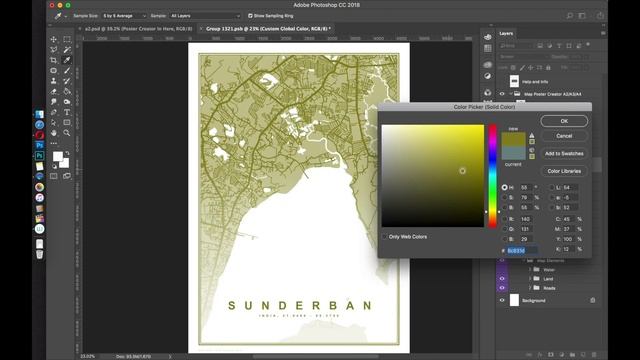The width and height of the screenshot is (640, 360).
Task: Lock all with the padlock icon
Action: (548, 67)
